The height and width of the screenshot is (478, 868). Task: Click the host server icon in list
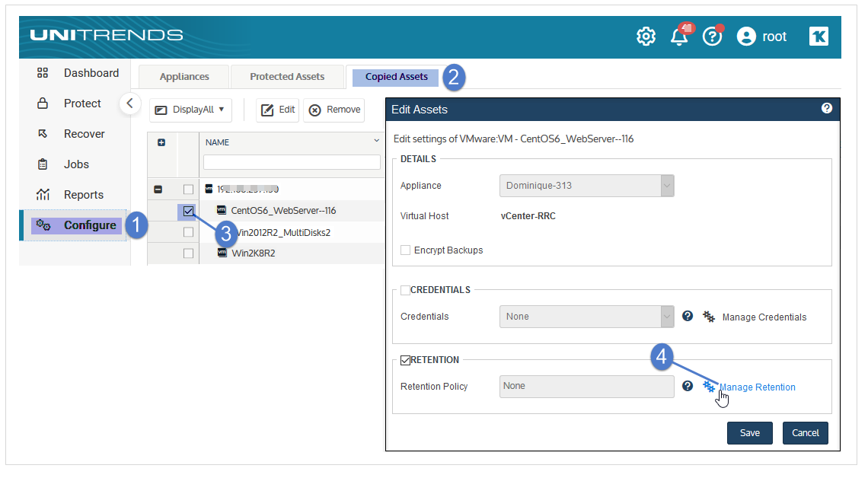[x=209, y=189]
